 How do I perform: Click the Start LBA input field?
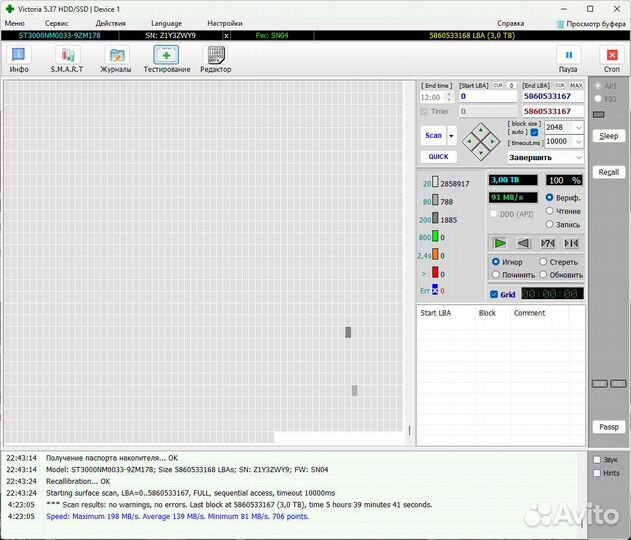click(487, 97)
